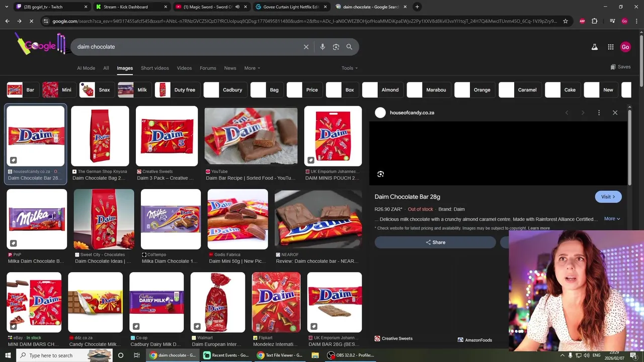Close the image preview panel
This screenshot has width=644, height=362.
pos(615,113)
